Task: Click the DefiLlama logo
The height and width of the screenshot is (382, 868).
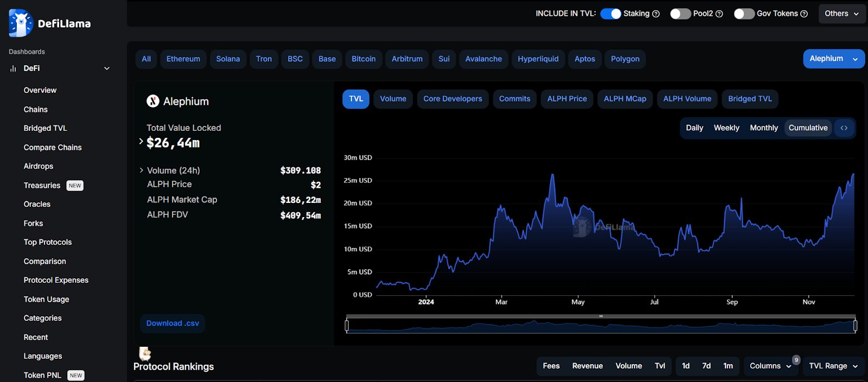Action: pos(50,23)
